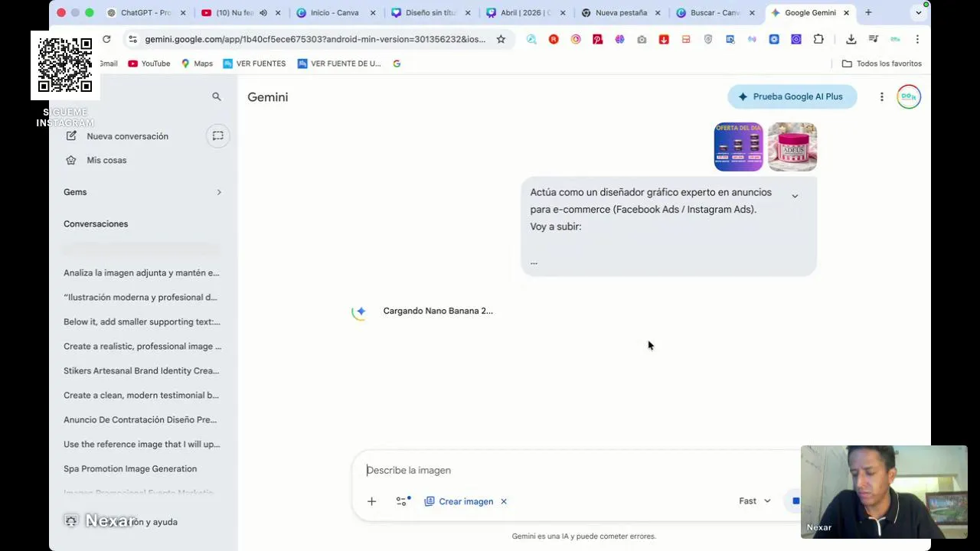Click the Gemini sparkle loading icon

coord(360,311)
